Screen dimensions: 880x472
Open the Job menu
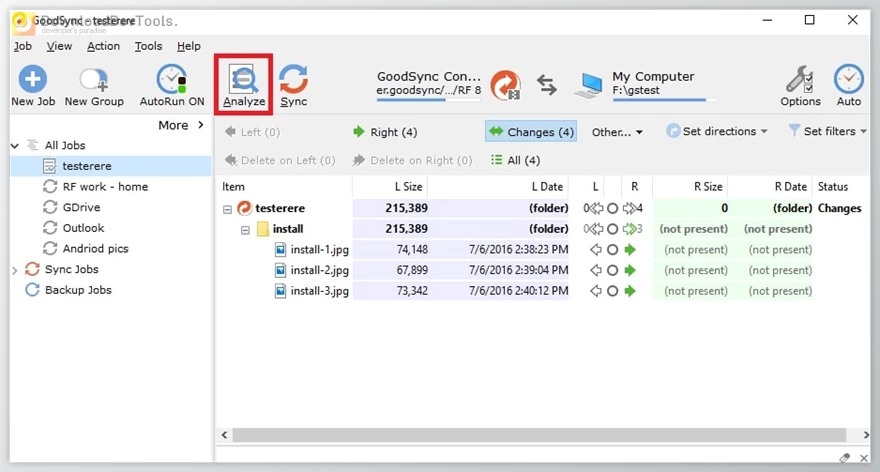pyautogui.click(x=22, y=46)
